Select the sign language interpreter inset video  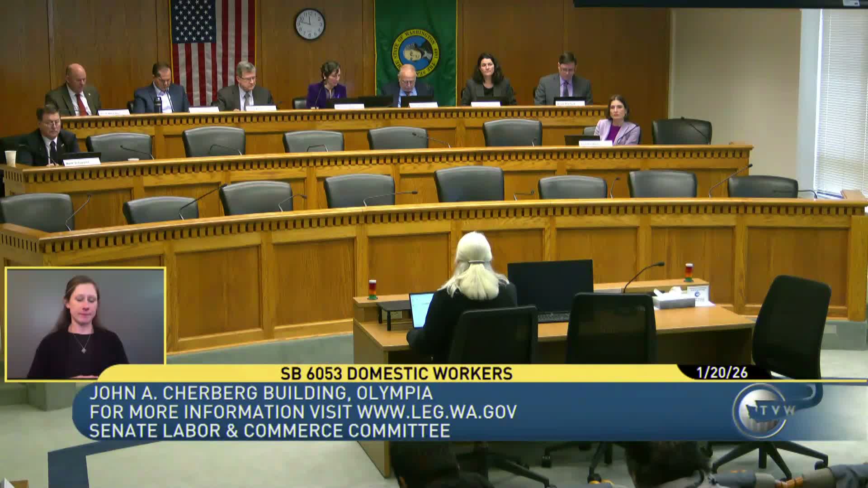click(85, 323)
